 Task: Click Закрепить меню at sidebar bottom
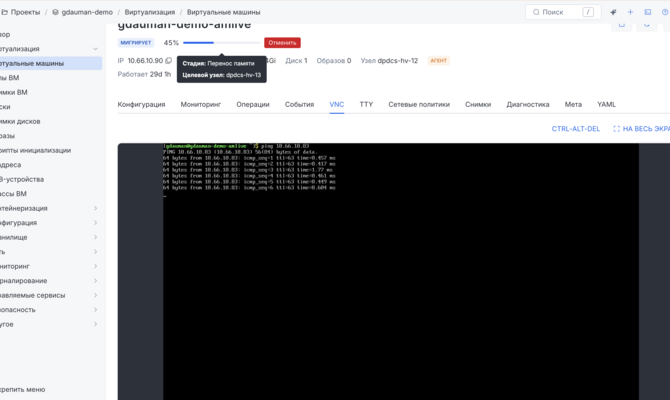tap(23, 390)
